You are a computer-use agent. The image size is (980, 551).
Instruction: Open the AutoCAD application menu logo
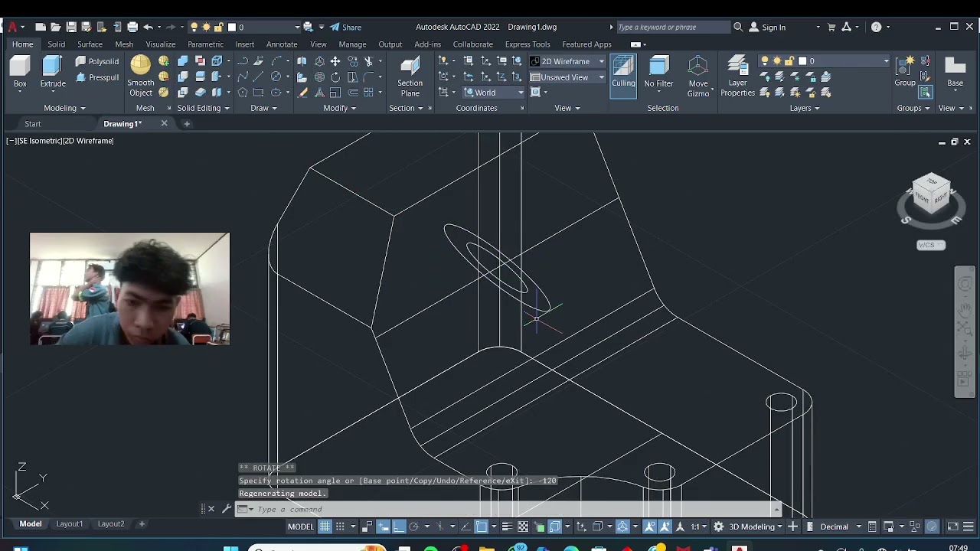11,27
